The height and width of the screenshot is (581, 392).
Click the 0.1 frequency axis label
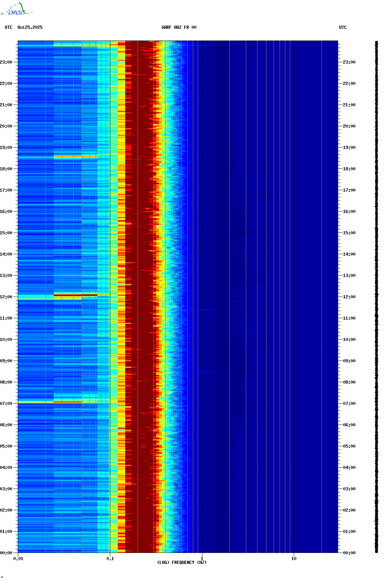[x=110, y=558]
